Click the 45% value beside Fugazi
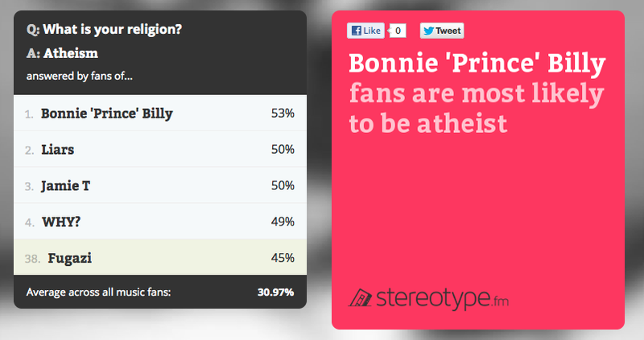This screenshot has width=644, height=340. tap(283, 258)
